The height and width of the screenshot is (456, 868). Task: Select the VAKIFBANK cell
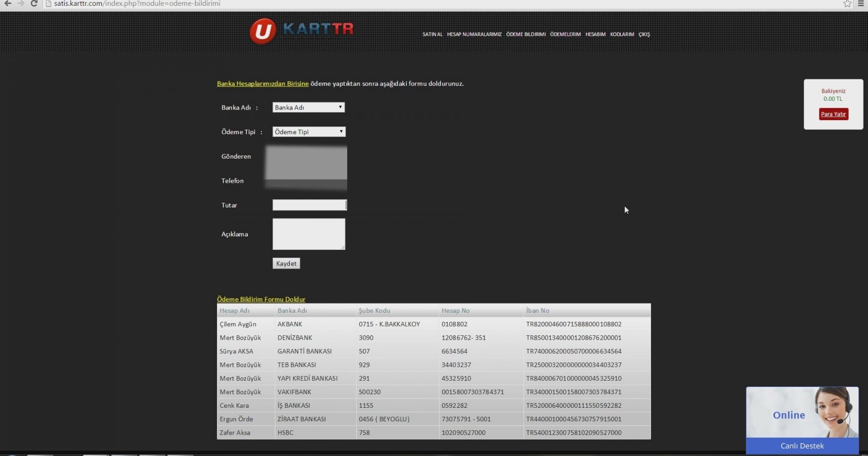294,392
